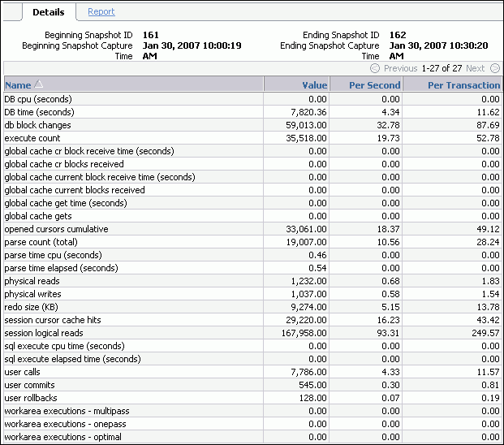Select the 1-27 of 27 range text
The width and height of the screenshot is (504, 445).
click(442, 69)
